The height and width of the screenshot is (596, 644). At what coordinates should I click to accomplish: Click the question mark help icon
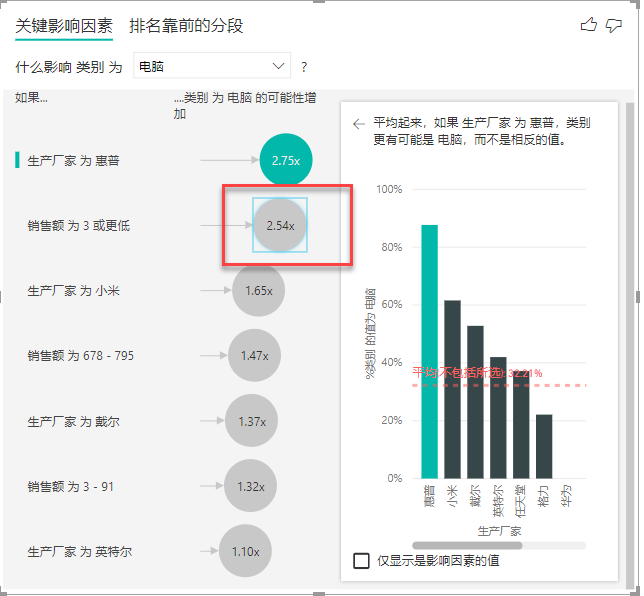tap(304, 67)
